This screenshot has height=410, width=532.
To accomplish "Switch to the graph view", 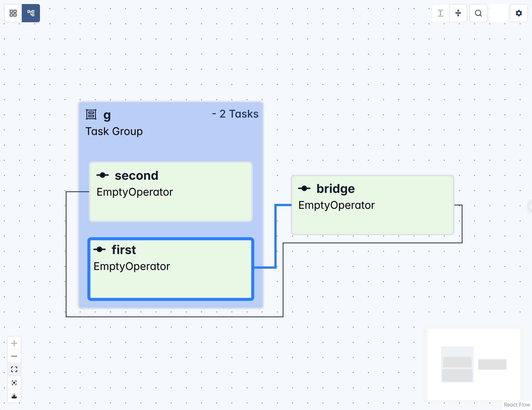I will click(x=31, y=13).
